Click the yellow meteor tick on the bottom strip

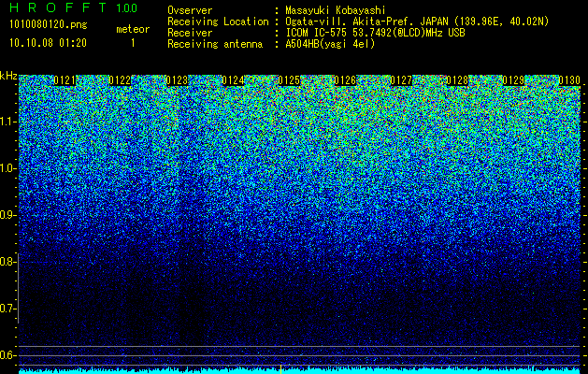point(280,368)
